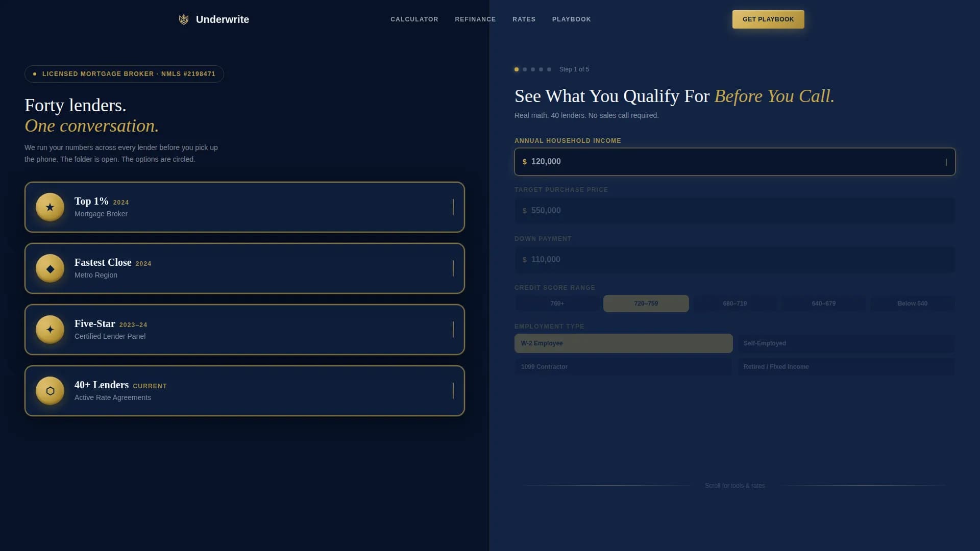Click the Target Purchase Price input field
This screenshot has width=980, height=551.
click(735, 210)
